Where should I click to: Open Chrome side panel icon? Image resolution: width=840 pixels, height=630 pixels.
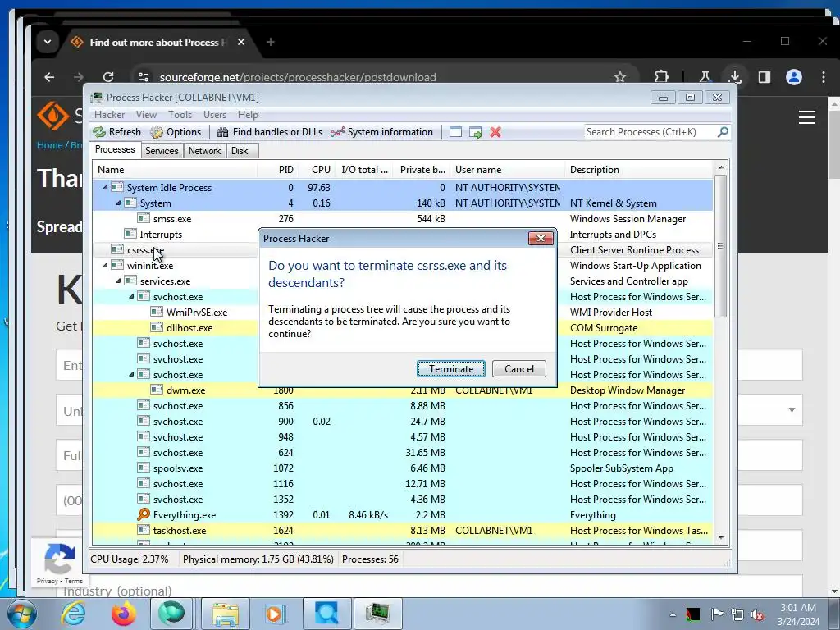(765, 77)
